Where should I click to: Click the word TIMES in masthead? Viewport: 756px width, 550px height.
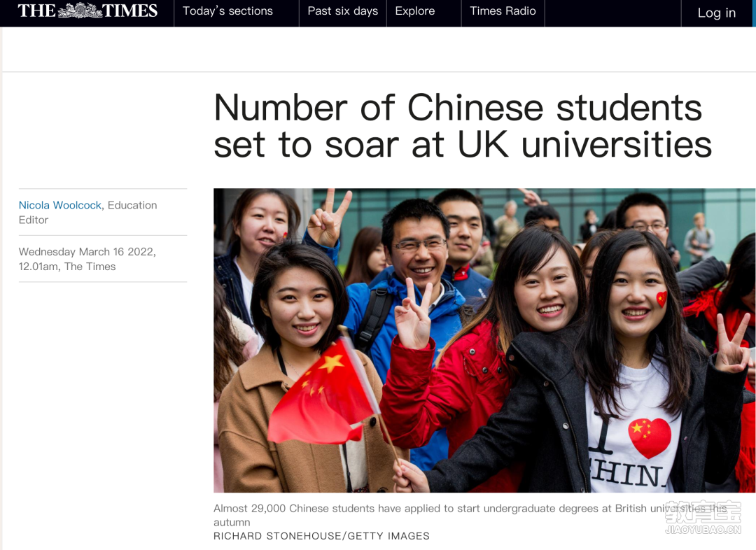[x=130, y=10]
